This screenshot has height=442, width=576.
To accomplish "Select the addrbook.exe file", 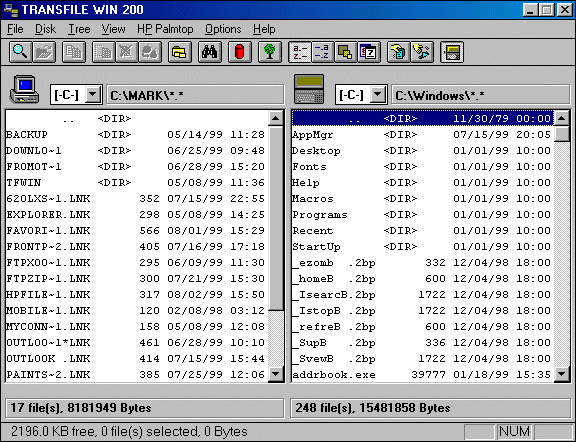I will point(423,374).
